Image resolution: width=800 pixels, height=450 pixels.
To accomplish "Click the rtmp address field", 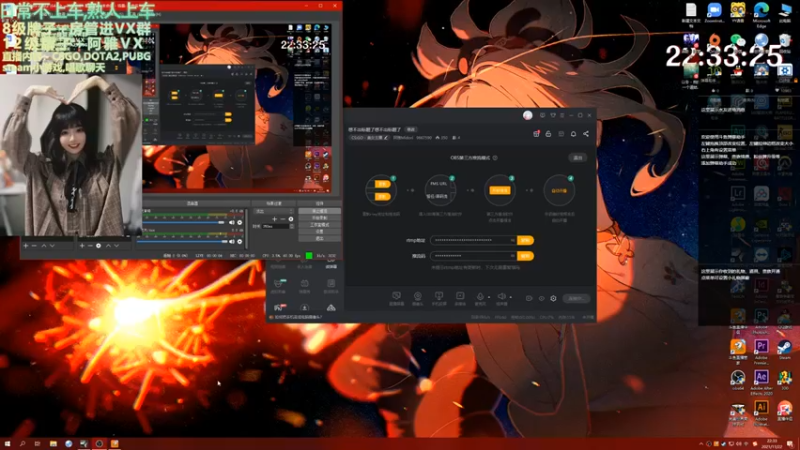I will 473,240.
